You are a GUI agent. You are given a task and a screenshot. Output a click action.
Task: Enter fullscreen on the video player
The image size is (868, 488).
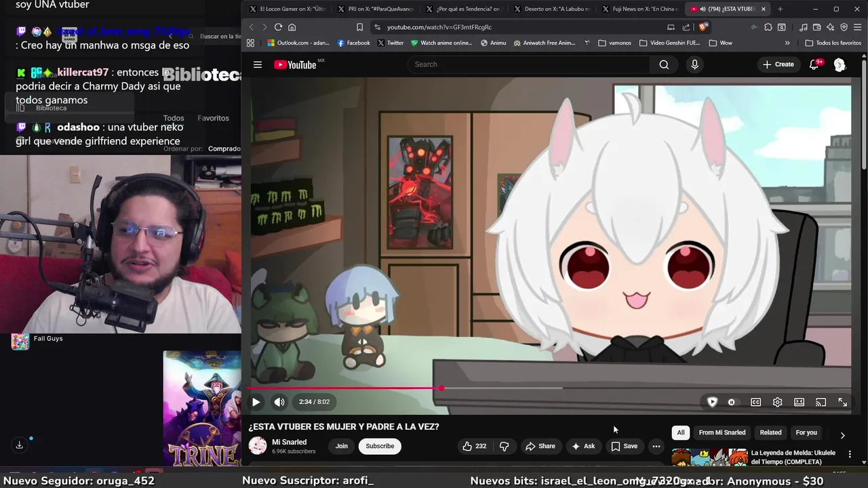842,402
